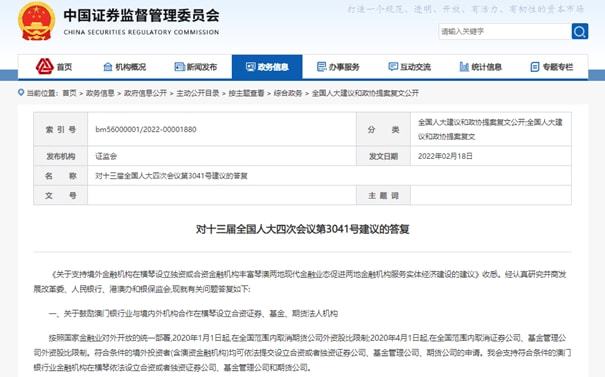Open the 按主题查看 breadcrumb link
The width and height of the screenshot is (605, 377).
pos(246,93)
